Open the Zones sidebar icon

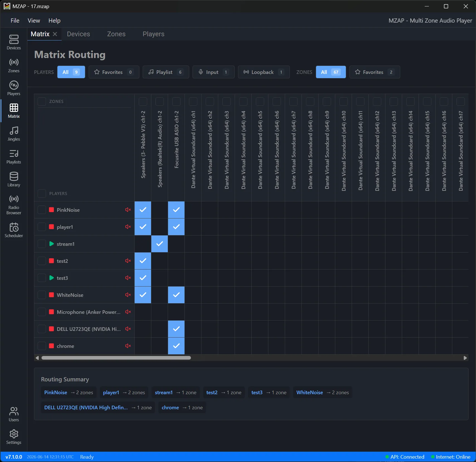[14, 65]
